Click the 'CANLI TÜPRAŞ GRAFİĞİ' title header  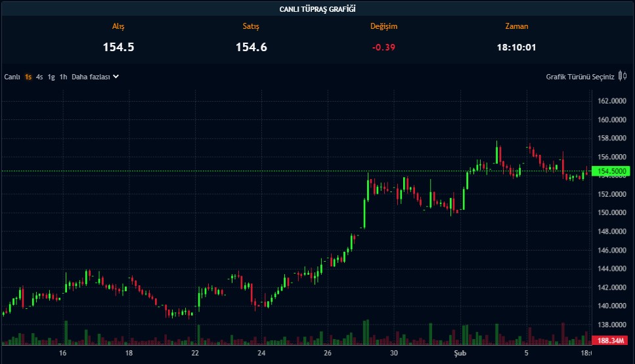click(317, 9)
